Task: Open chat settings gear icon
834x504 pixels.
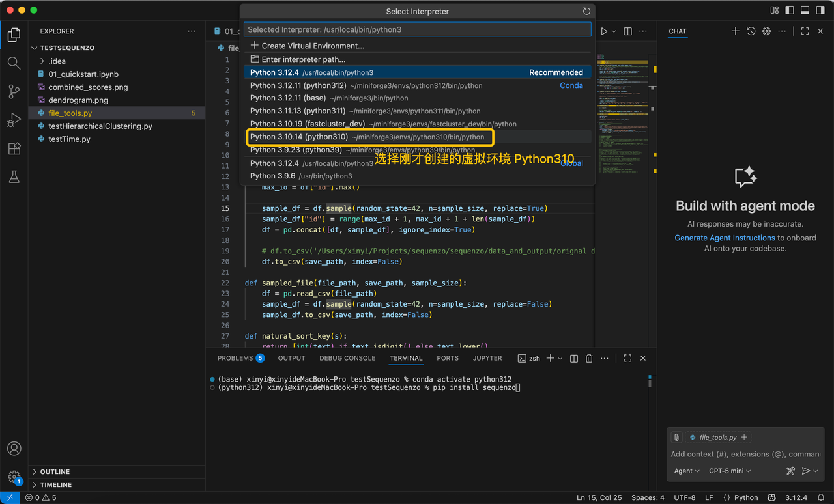Action: (766, 31)
